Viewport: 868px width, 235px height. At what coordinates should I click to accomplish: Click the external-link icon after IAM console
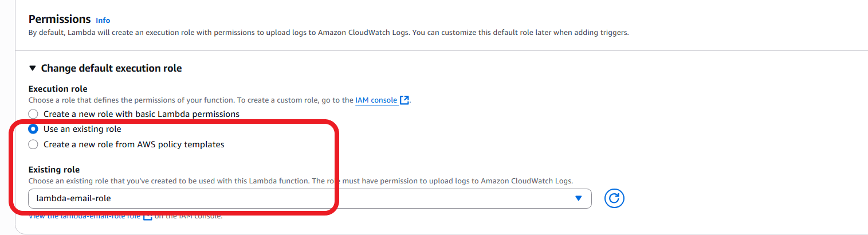[404, 100]
